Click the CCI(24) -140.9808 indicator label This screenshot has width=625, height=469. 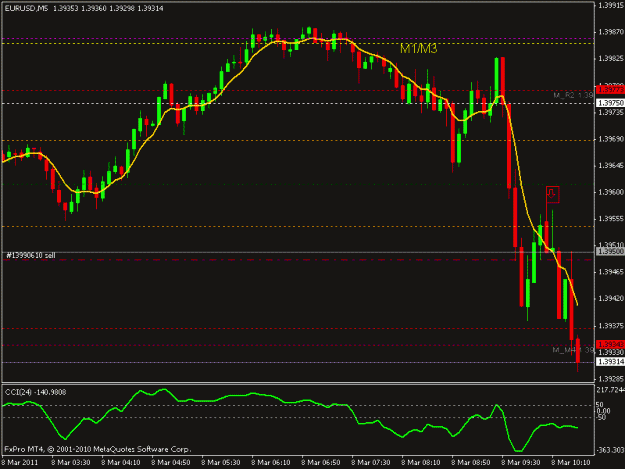click(36, 392)
